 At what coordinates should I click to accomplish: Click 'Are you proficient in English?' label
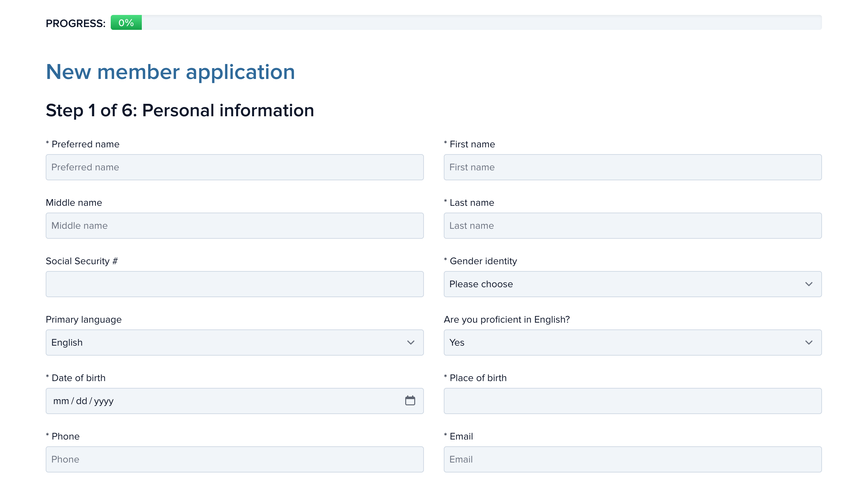click(506, 319)
